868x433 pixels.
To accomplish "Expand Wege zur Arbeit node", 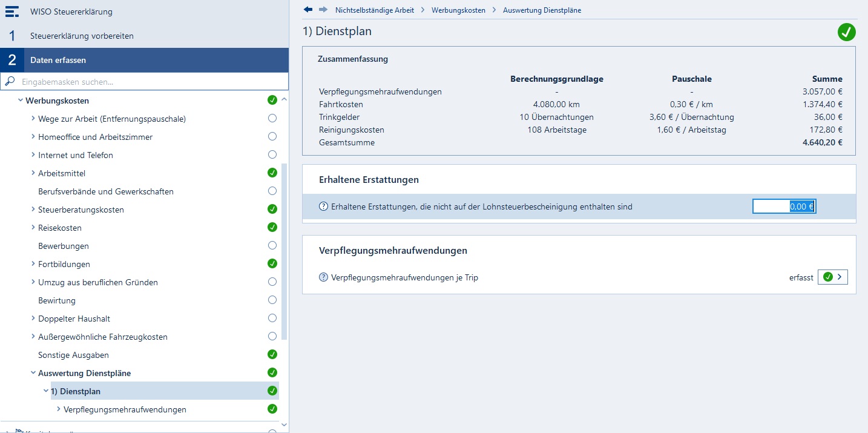I will (x=33, y=119).
